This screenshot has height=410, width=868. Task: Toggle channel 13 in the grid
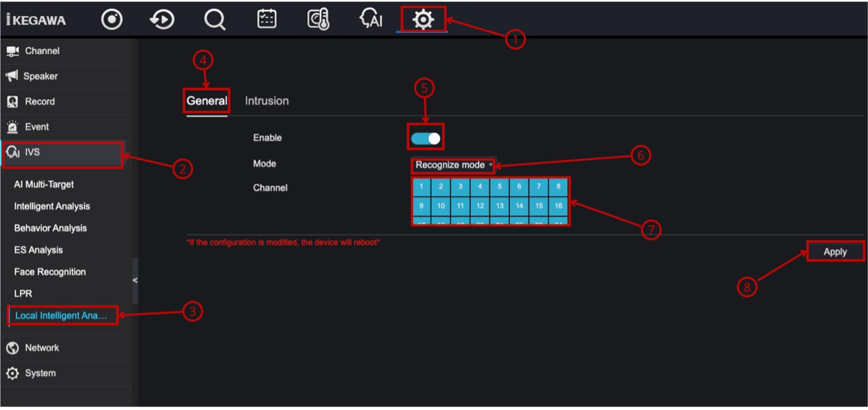point(500,206)
